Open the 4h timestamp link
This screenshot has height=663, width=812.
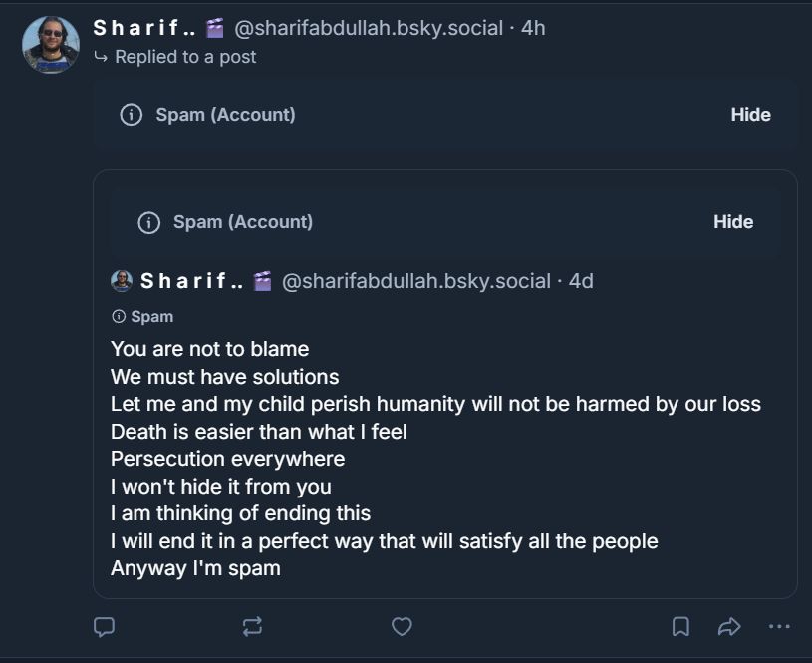(x=533, y=28)
